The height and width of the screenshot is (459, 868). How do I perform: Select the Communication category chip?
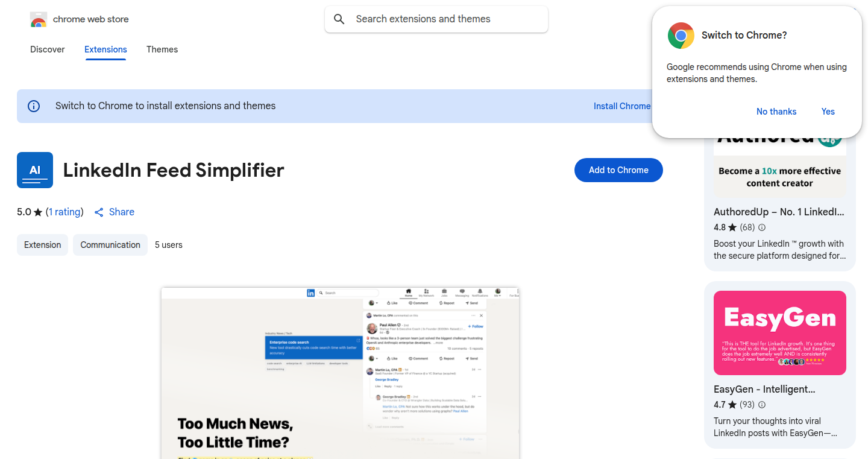[110, 245]
